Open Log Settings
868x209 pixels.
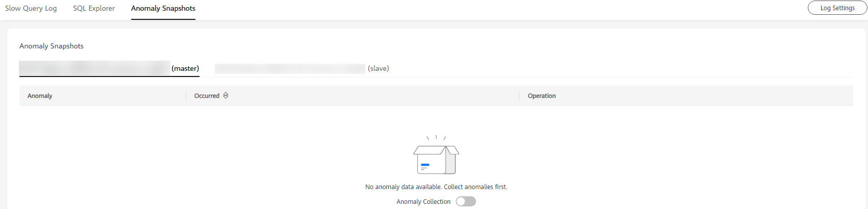click(837, 8)
